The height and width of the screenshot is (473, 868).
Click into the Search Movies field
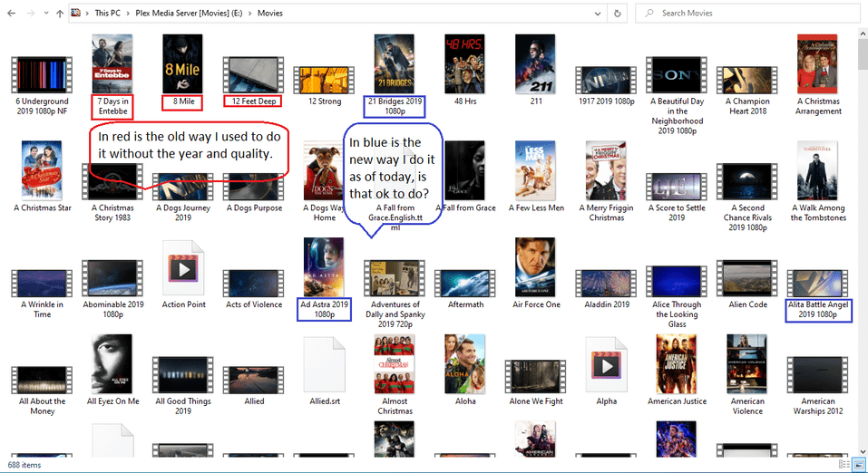coord(747,14)
